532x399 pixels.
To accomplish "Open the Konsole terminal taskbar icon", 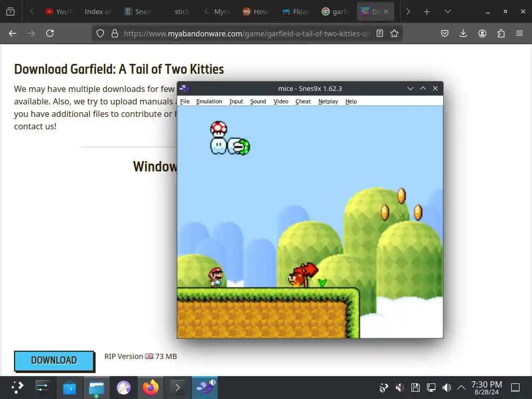I will pyautogui.click(x=178, y=388).
